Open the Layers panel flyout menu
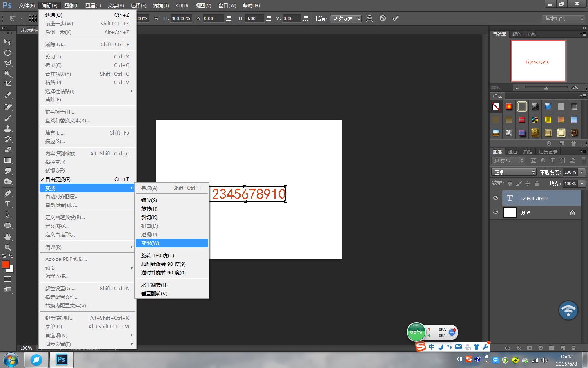The image size is (588, 368). tap(583, 152)
